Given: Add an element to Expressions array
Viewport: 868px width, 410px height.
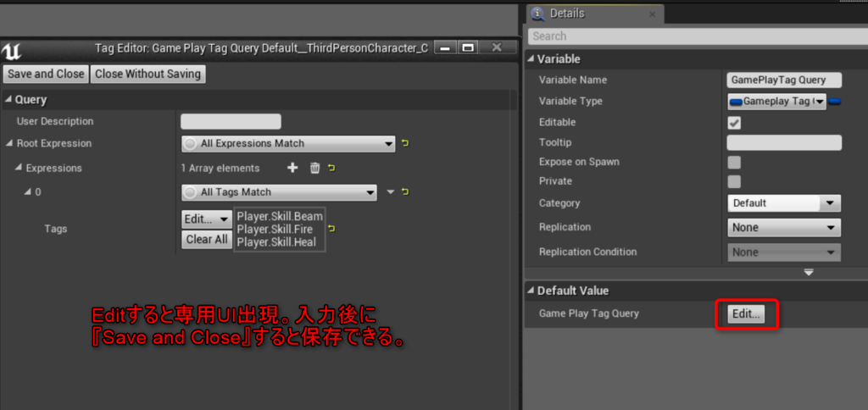Looking at the screenshot, I should [x=292, y=168].
